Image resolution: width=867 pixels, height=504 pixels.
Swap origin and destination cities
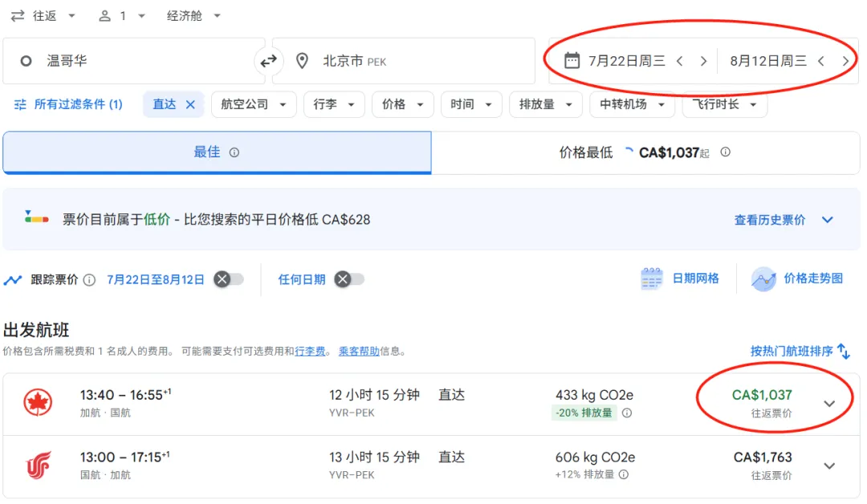(268, 61)
